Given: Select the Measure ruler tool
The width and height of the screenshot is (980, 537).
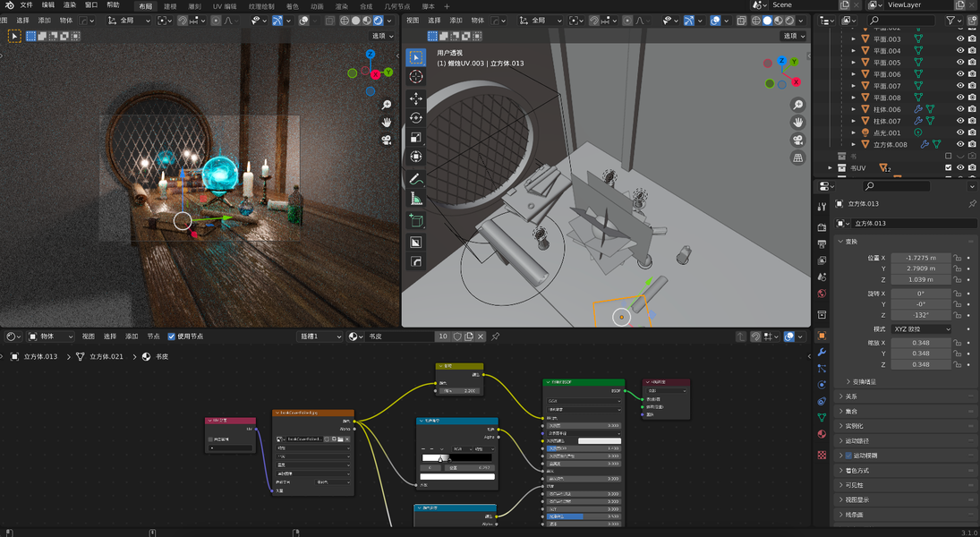Looking at the screenshot, I should coord(415,199).
